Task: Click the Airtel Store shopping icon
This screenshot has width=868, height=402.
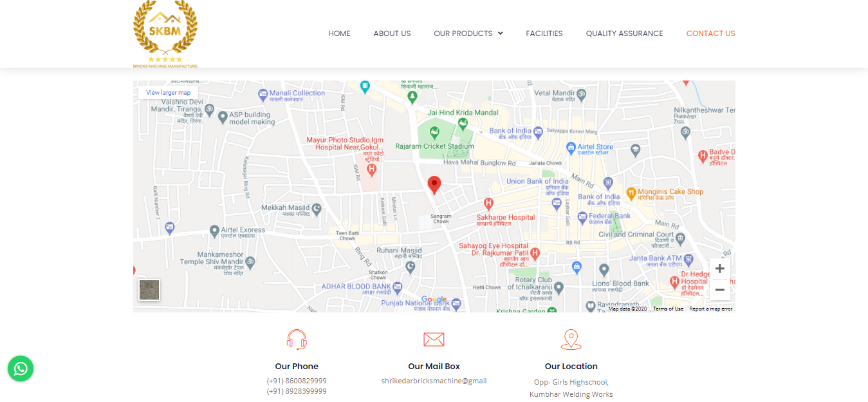Action: pos(570,148)
